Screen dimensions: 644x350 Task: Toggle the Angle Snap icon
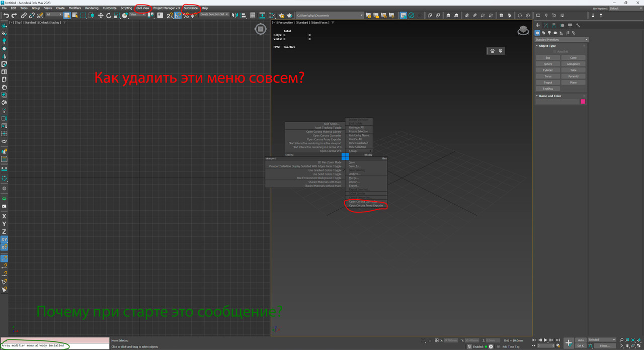pyautogui.click(x=178, y=15)
